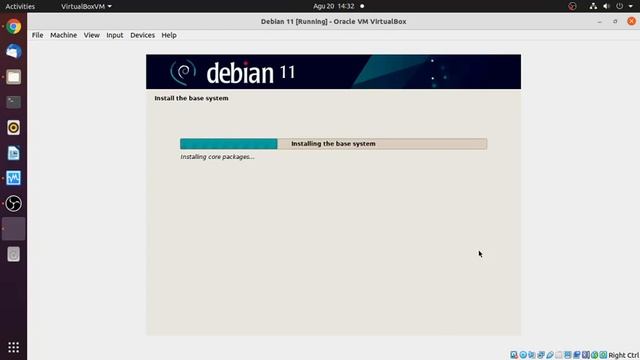Open the removable drive icon in dock
This screenshot has width=640, height=360.
click(x=13, y=254)
